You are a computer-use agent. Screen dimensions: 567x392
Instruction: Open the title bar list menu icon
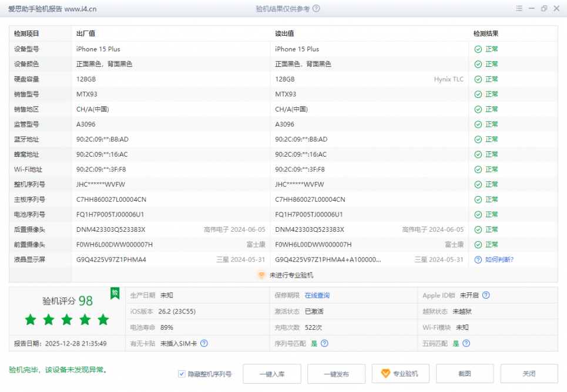coord(519,9)
